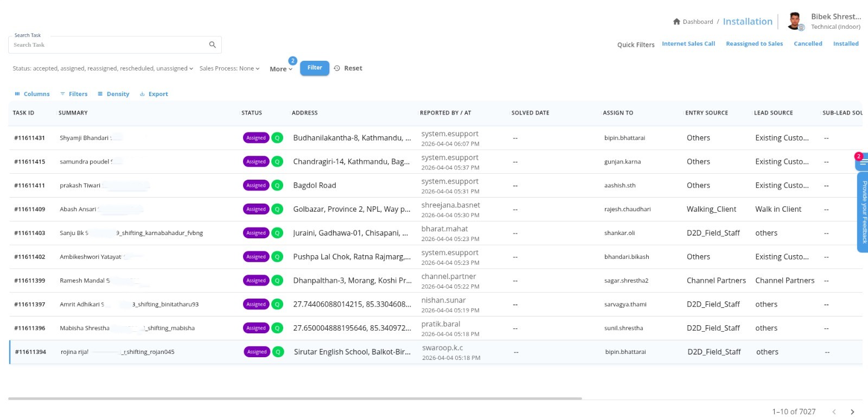
Task: Expand Sales Process dropdown
Action: [x=229, y=68]
